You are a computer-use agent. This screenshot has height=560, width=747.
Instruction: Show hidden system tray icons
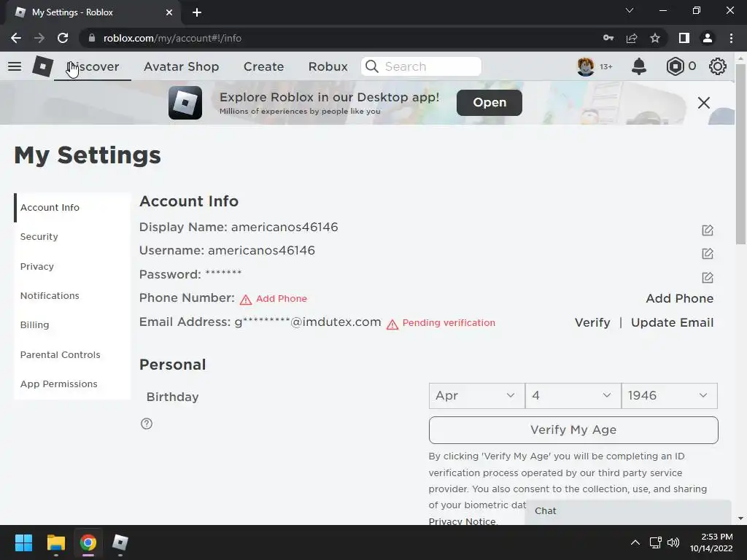[635, 542]
